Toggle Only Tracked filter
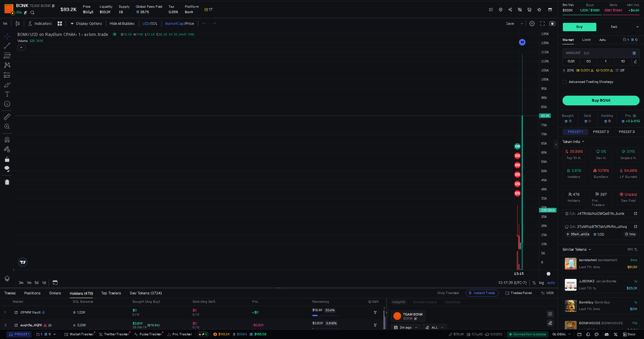 (x=448, y=293)
